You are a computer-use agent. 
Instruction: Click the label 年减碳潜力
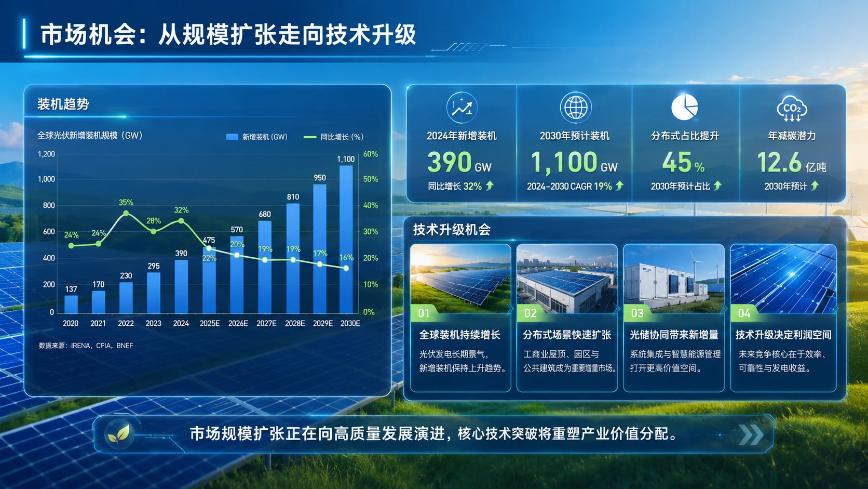coord(792,136)
